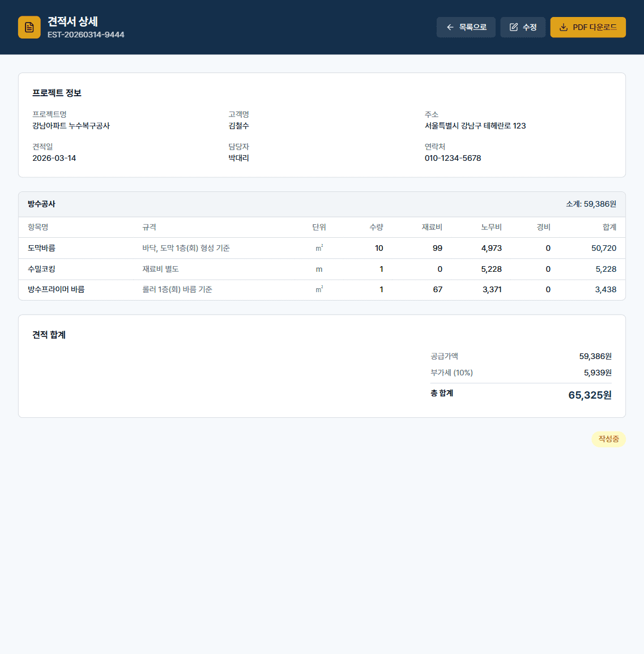The image size is (644, 654).
Task: Click the address 서울특별시 강남구 테헤란로 123
Action: click(475, 126)
